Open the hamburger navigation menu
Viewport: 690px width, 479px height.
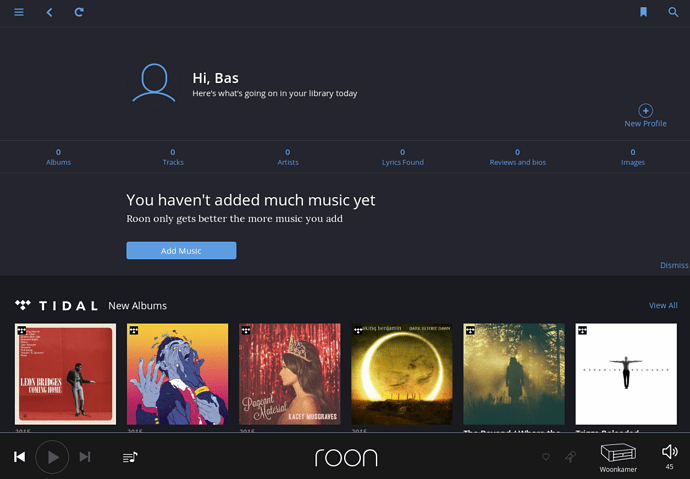coord(19,12)
